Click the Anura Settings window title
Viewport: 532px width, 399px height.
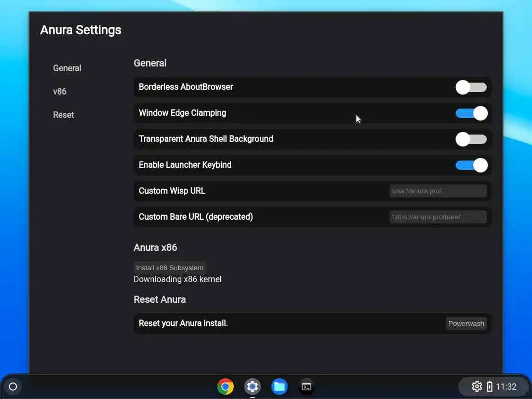click(81, 30)
